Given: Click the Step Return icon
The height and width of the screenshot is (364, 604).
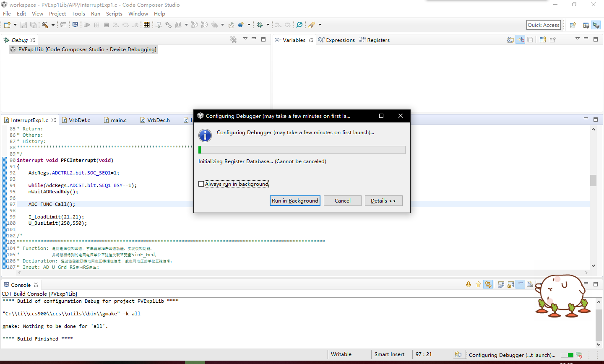Looking at the screenshot, I should tap(135, 25).
